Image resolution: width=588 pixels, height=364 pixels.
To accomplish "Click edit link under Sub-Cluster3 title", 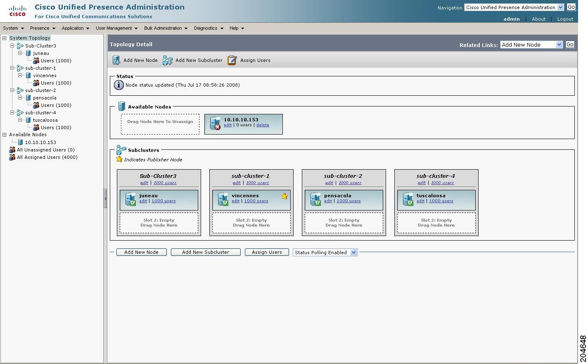I will (x=144, y=183).
